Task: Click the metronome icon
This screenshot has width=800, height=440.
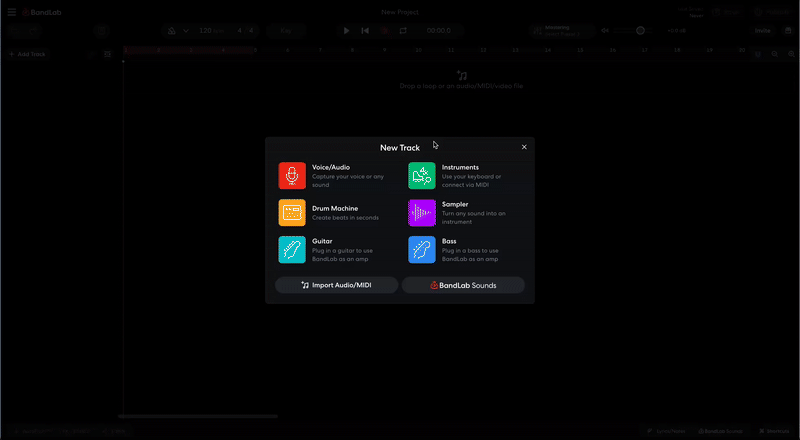Action: (171, 31)
